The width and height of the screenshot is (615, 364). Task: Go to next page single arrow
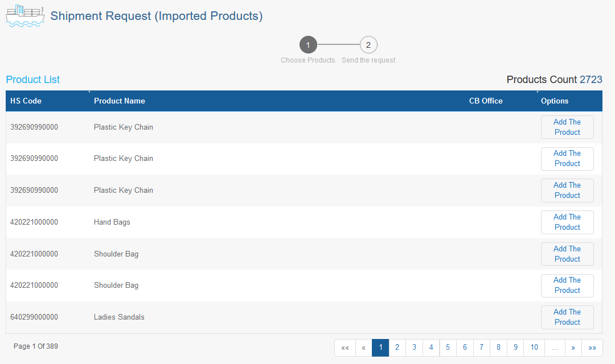click(x=573, y=348)
